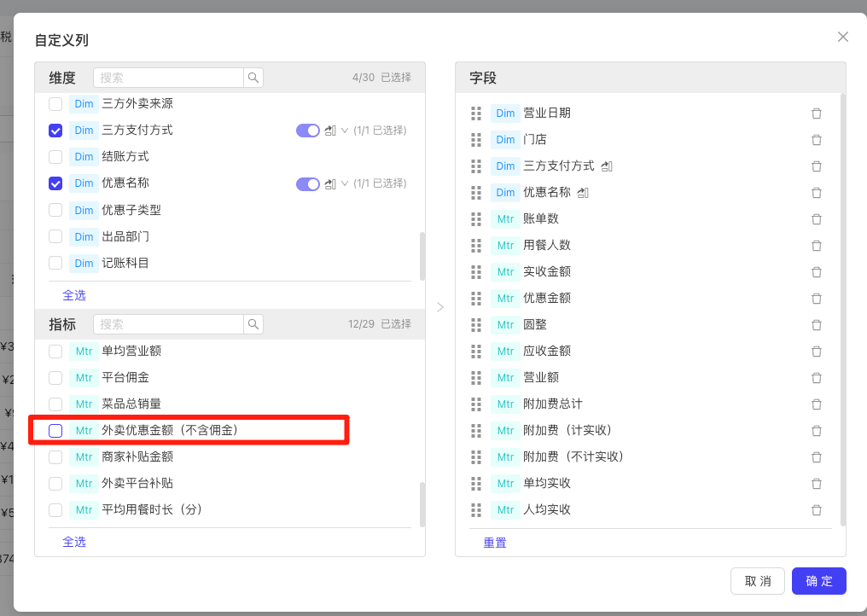Select all dimensions with 全选

point(74,295)
